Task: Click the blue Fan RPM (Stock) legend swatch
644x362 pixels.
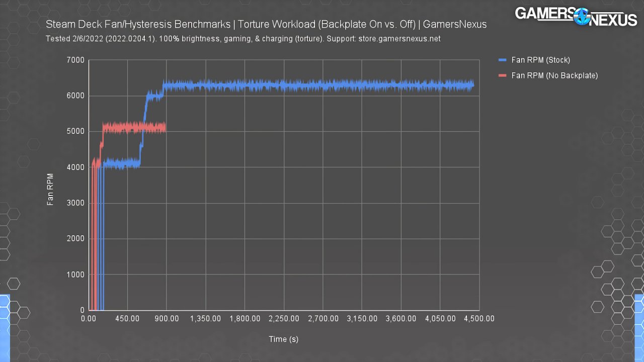Action: [x=503, y=60]
